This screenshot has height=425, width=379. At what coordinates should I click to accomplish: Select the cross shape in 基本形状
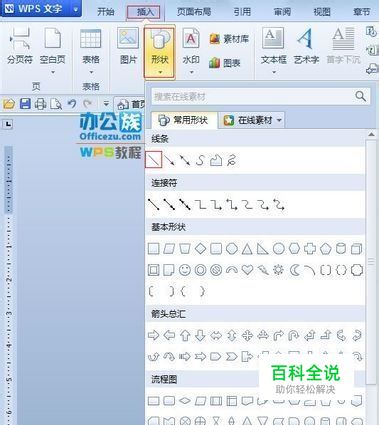310,249
